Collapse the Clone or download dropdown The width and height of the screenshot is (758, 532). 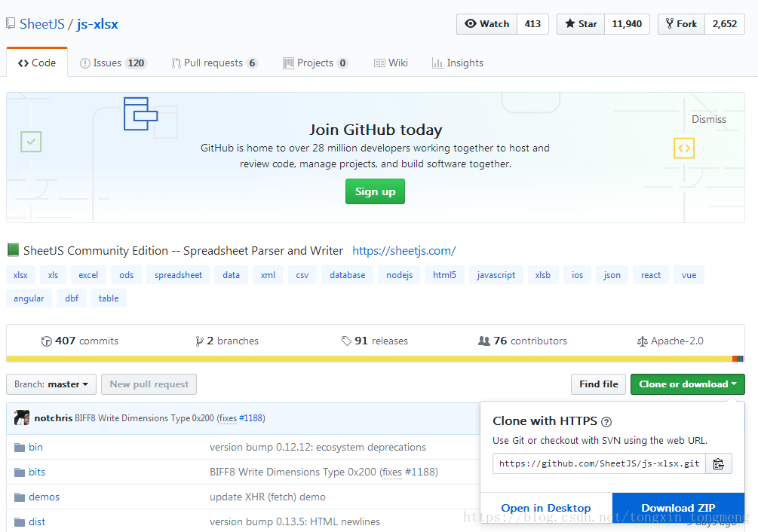[x=687, y=384]
